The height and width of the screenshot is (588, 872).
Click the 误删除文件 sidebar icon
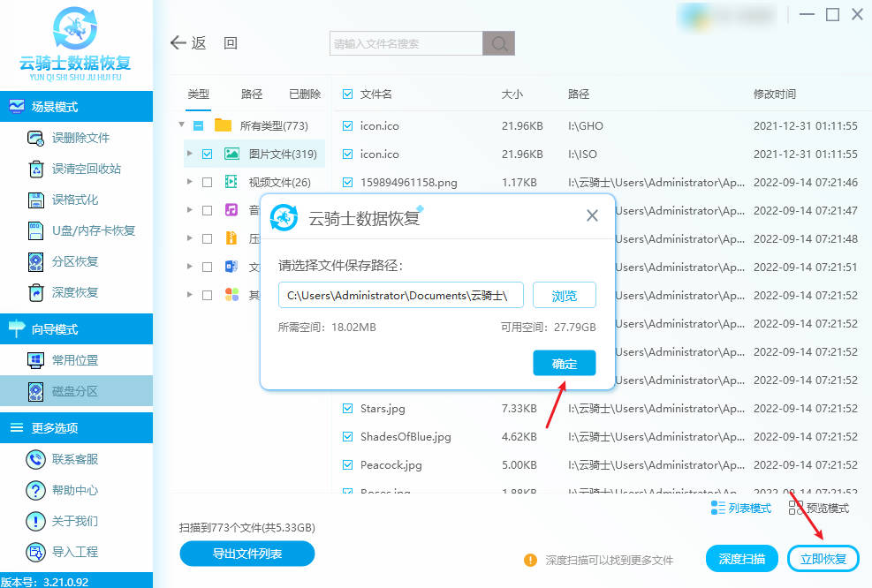tap(35, 139)
